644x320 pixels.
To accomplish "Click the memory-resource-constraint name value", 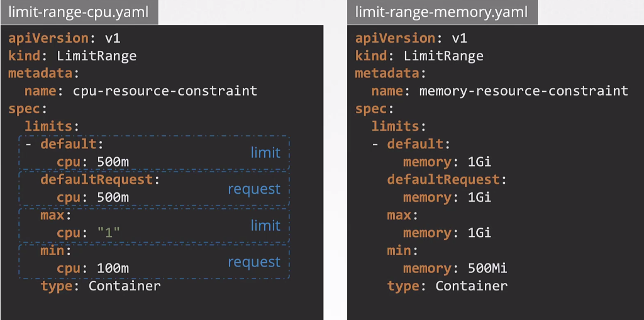I will tap(523, 91).
